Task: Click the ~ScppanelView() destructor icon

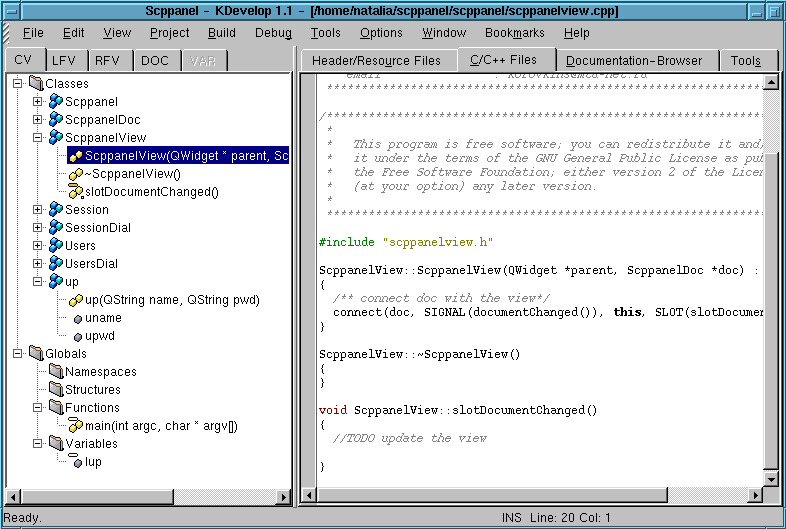Action: (75, 174)
